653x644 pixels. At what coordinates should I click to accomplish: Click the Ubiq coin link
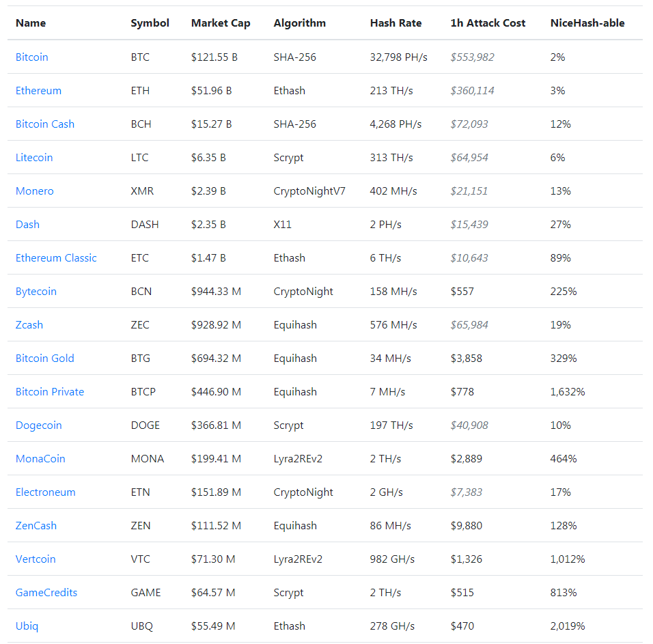pyautogui.click(x=27, y=626)
